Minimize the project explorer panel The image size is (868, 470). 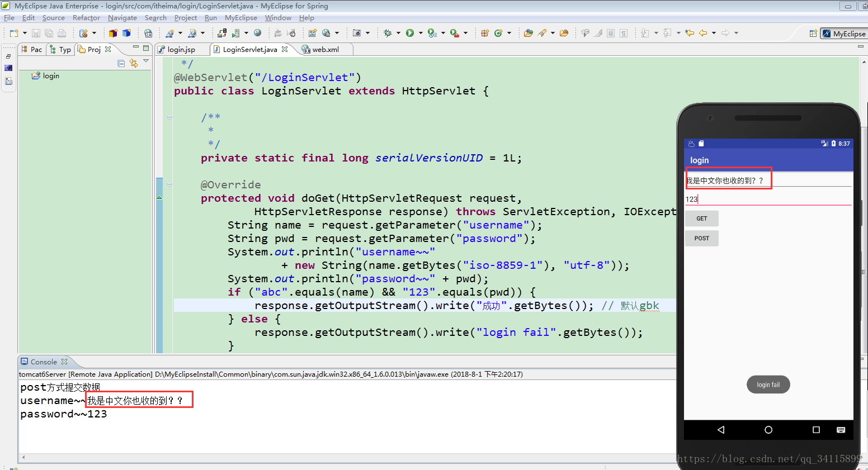click(x=136, y=48)
